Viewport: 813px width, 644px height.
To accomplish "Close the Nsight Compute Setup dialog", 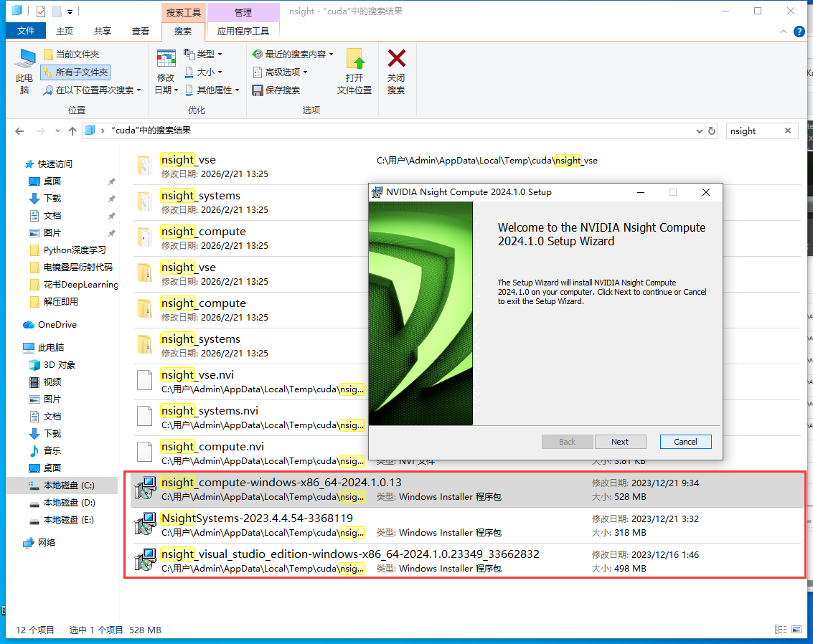I will point(705,192).
